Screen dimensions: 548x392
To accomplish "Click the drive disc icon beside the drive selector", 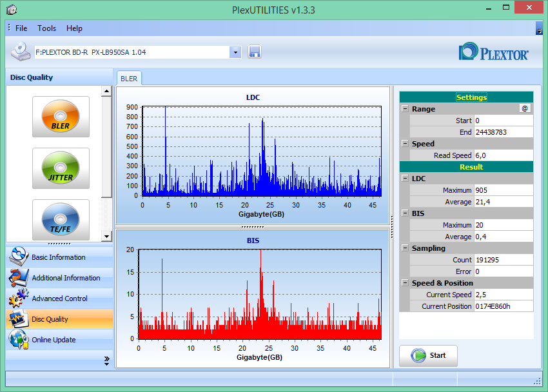I will [x=21, y=52].
